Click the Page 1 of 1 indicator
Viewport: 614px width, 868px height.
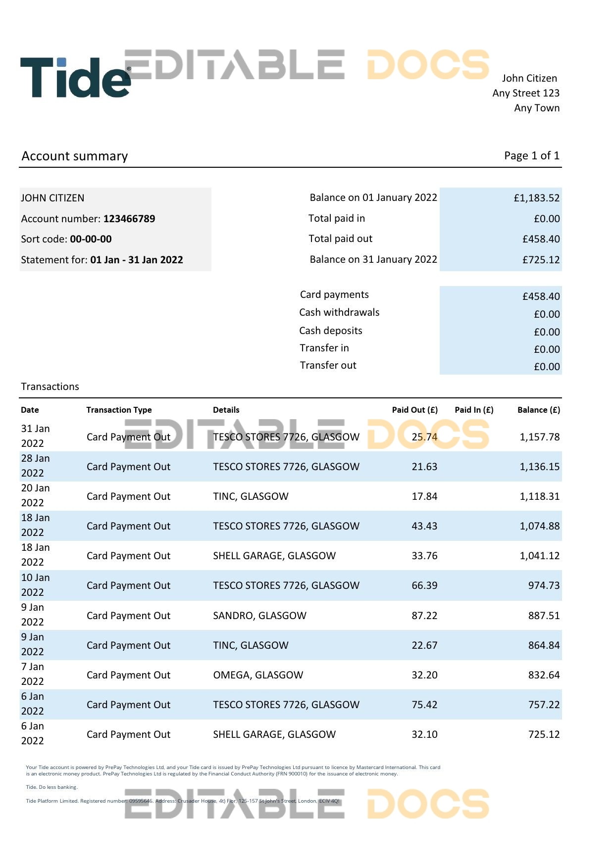tap(531, 156)
